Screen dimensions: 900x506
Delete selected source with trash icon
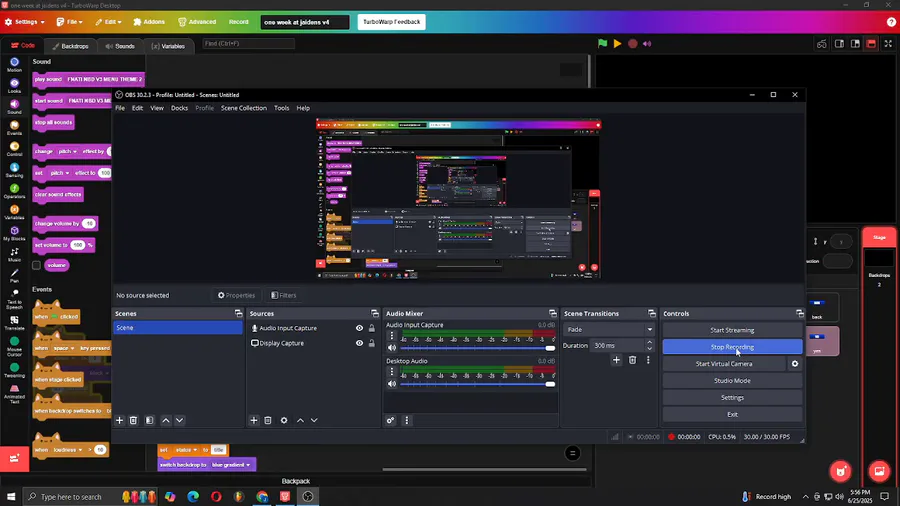click(267, 421)
